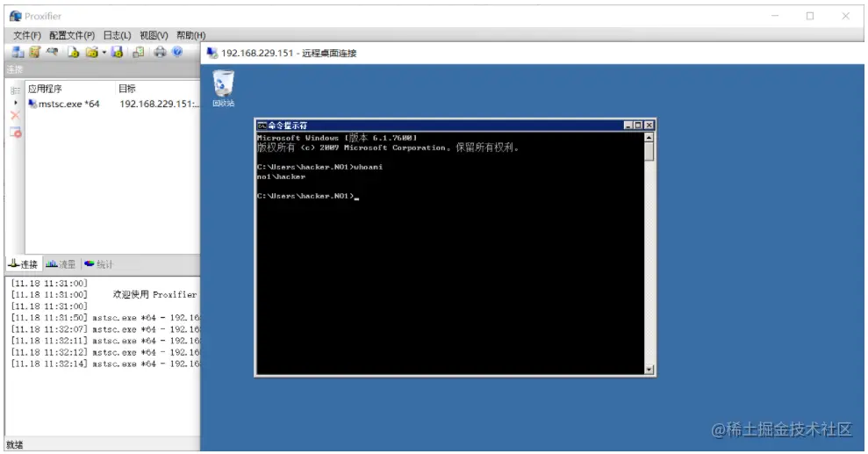
Task: Click the cmd vertical scrollbar thumb
Action: pyautogui.click(x=649, y=152)
